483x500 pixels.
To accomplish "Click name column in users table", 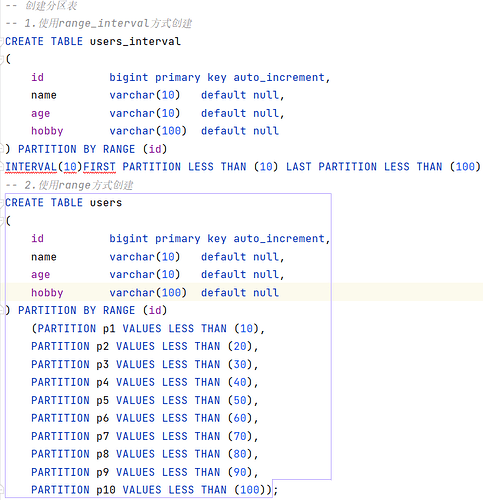I will (x=44, y=257).
